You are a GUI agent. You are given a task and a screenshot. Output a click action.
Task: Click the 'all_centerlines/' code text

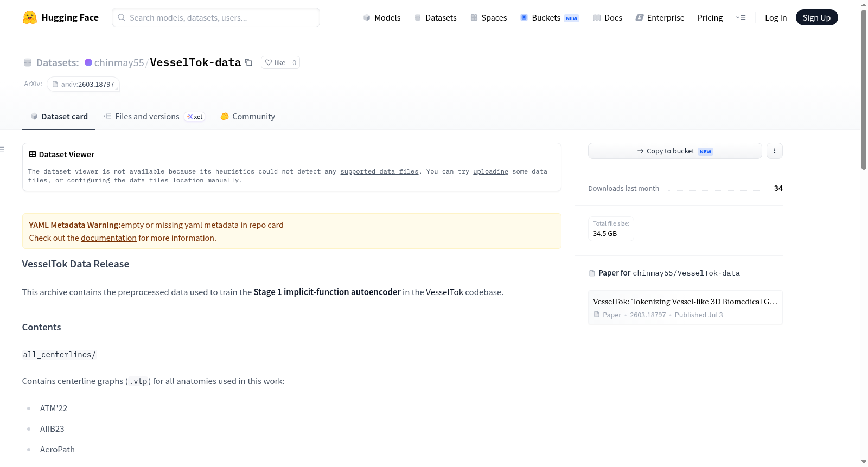click(59, 355)
